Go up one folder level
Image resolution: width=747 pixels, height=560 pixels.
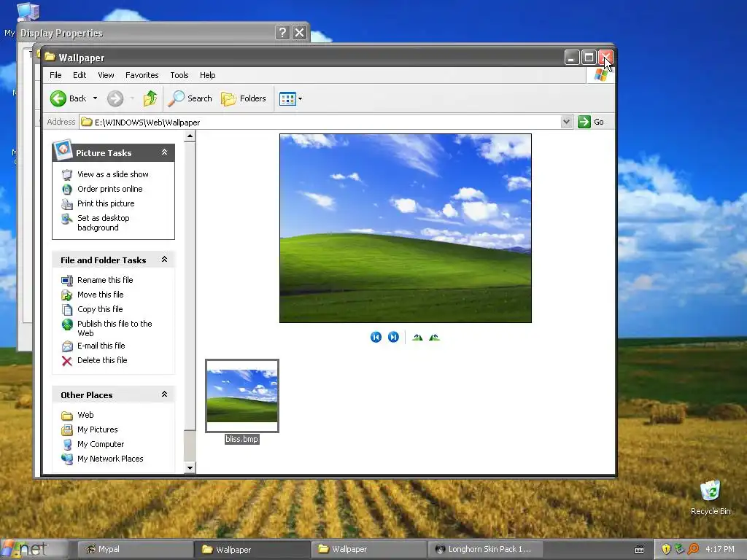point(150,98)
